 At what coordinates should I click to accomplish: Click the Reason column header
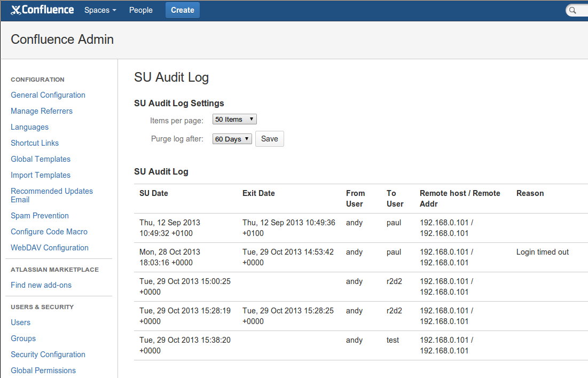(530, 193)
